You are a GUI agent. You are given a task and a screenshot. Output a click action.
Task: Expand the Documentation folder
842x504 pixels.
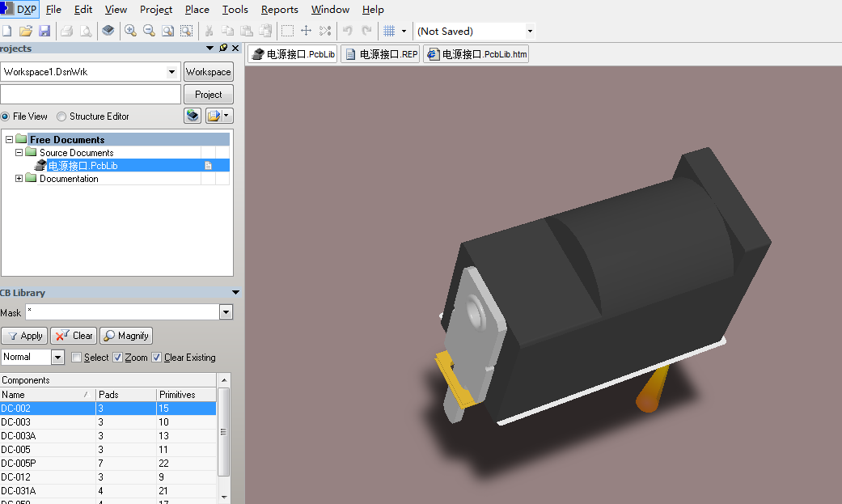(x=19, y=179)
